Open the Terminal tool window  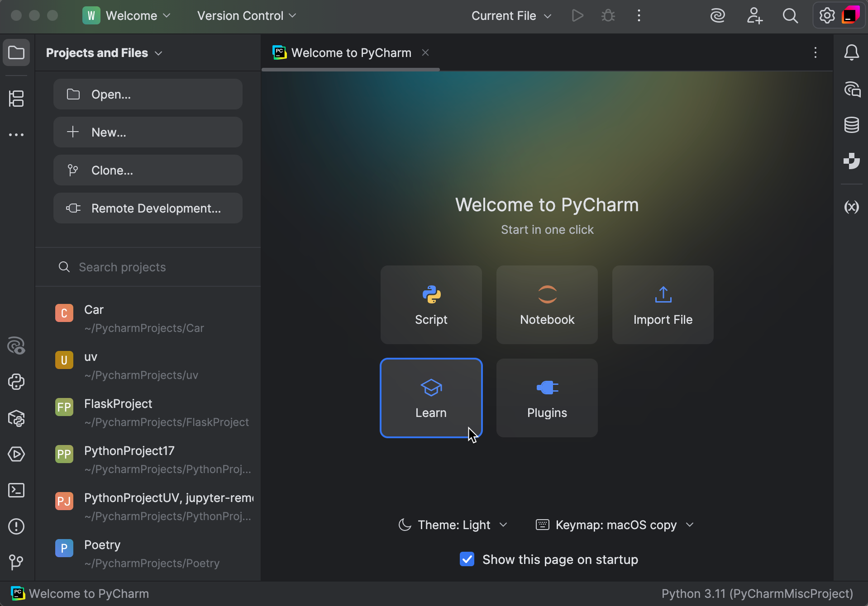17,491
